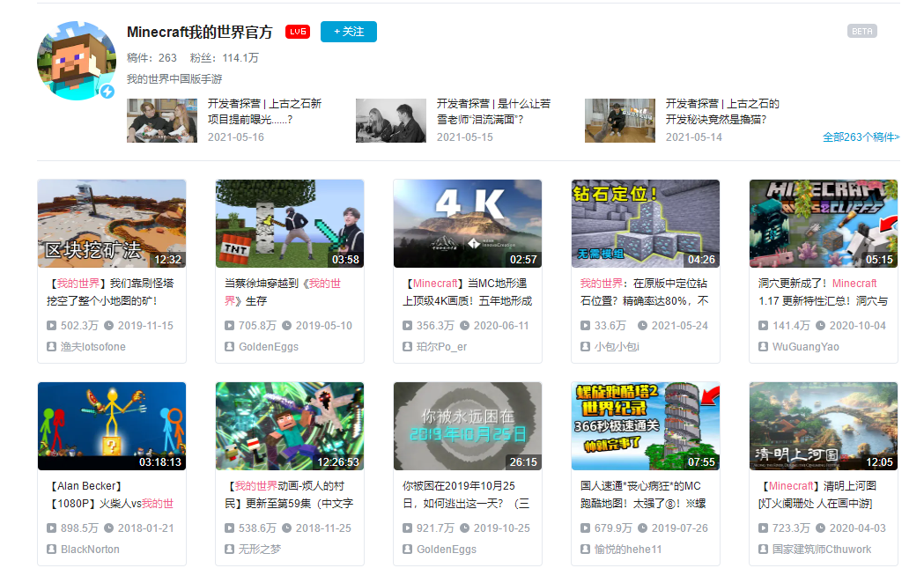Click the 我的世界中国版手游 description
The width and height of the screenshot is (924, 583).
tap(174, 79)
